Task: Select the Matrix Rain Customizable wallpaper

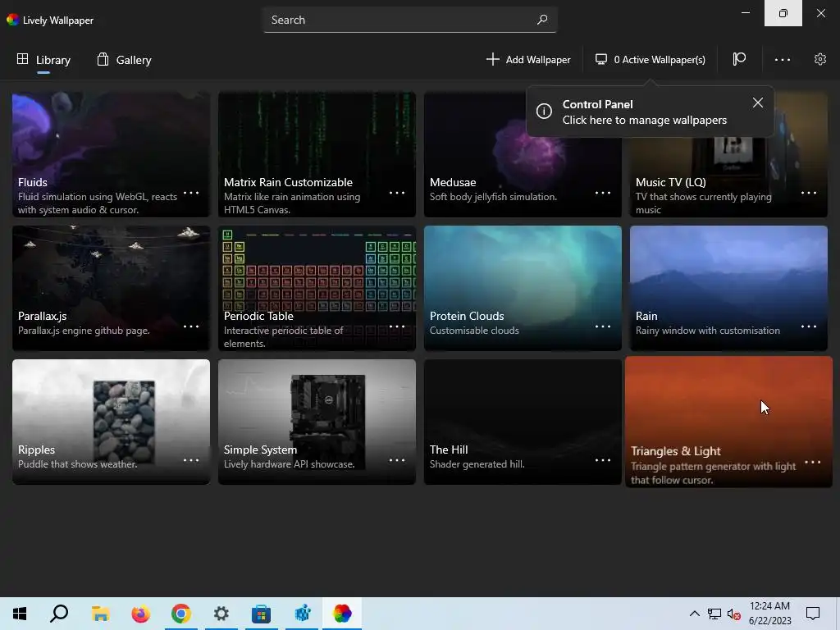Action: click(317, 154)
